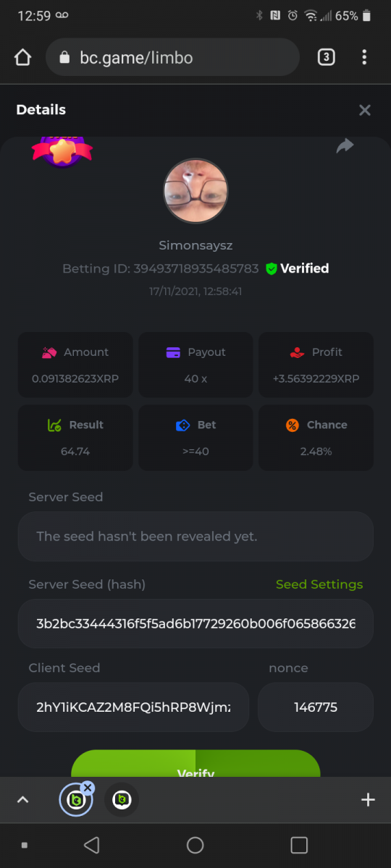The width and height of the screenshot is (391, 868).
Task: Tap the nonce field showing 146775
Action: coord(316,707)
